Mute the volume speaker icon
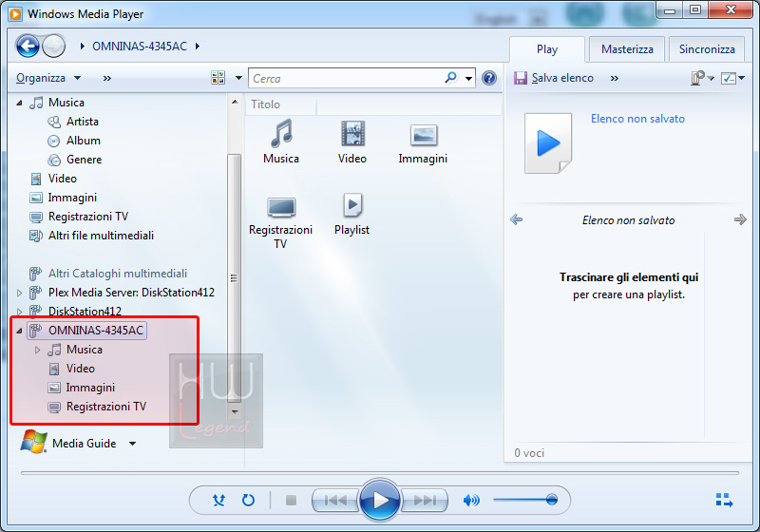760x532 pixels. [x=471, y=500]
